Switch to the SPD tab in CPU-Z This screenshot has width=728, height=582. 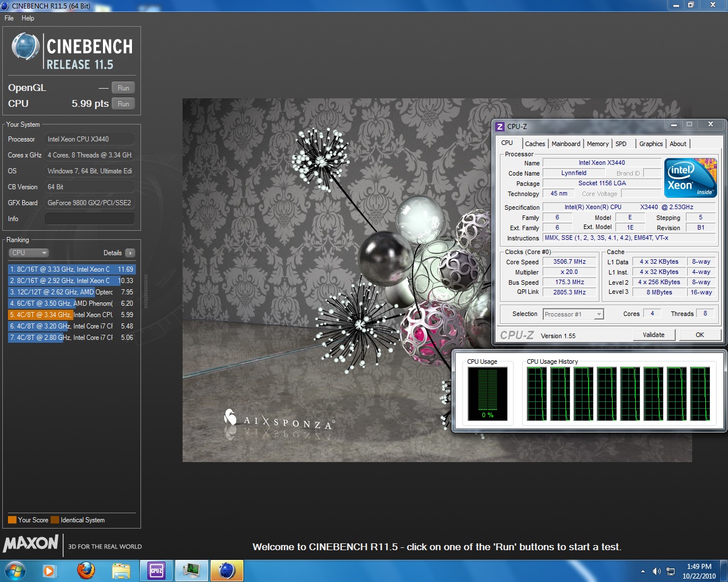pos(621,144)
